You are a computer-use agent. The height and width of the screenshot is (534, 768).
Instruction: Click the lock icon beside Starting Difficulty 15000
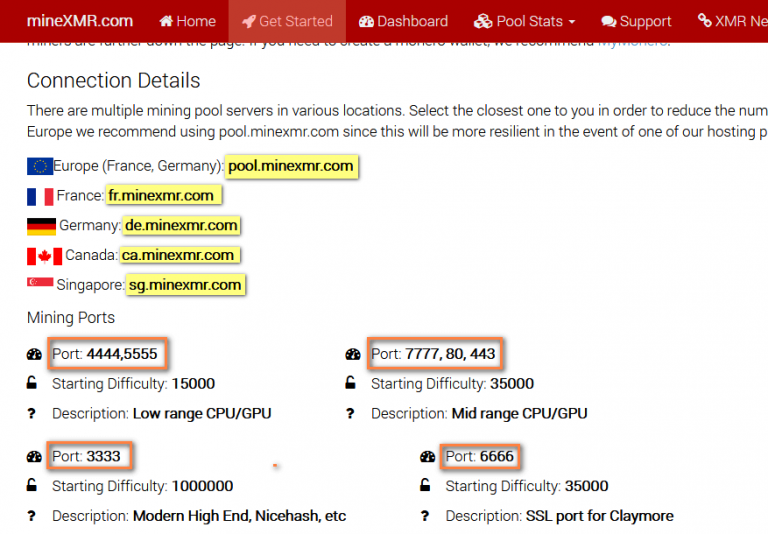point(33,383)
